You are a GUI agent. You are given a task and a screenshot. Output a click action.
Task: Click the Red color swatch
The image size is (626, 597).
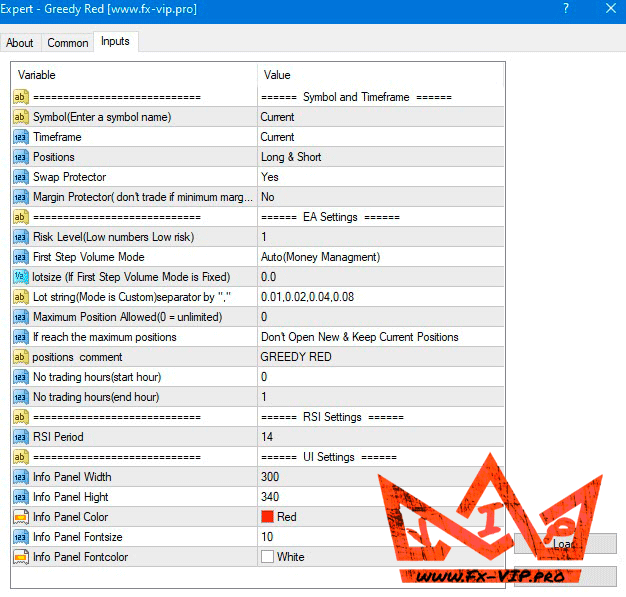(x=267, y=517)
